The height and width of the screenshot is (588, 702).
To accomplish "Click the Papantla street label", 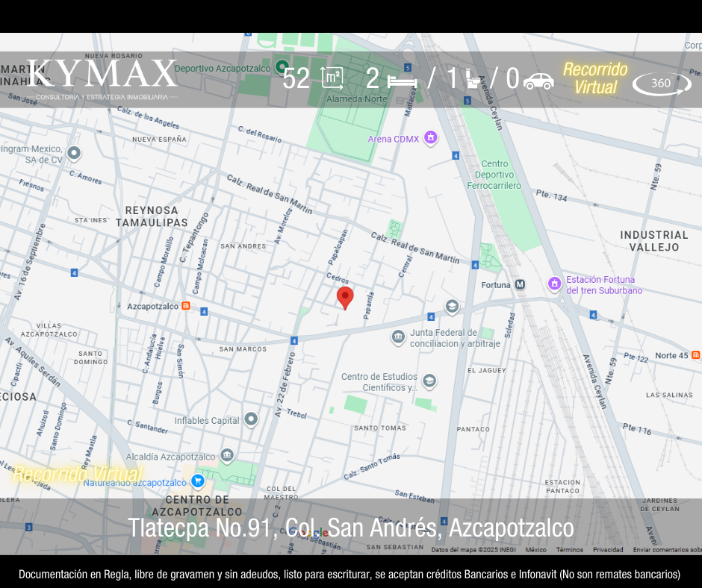I will (x=368, y=306).
